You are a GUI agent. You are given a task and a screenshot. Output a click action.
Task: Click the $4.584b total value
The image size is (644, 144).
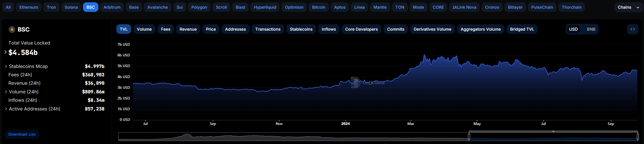(x=23, y=52)
